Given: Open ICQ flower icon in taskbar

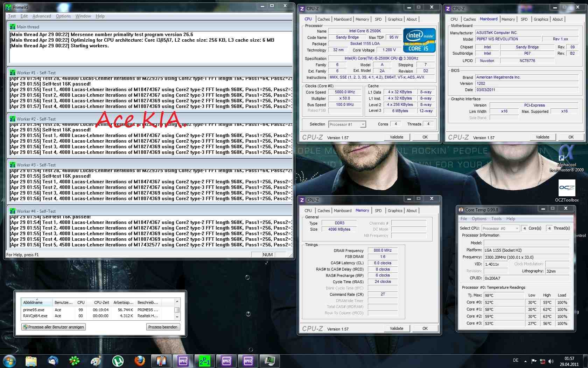Looking at the screenshot, I should tap(75, 361).
